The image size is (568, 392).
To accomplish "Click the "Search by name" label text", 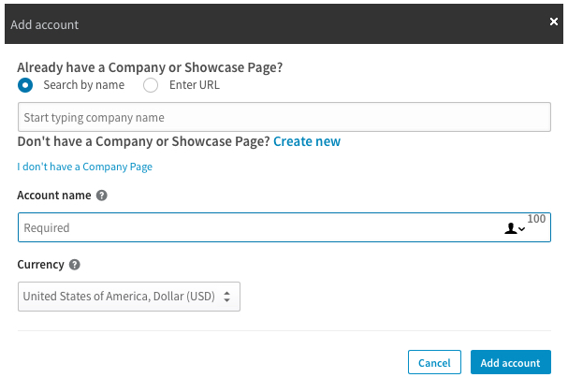I will coord(84,85).
